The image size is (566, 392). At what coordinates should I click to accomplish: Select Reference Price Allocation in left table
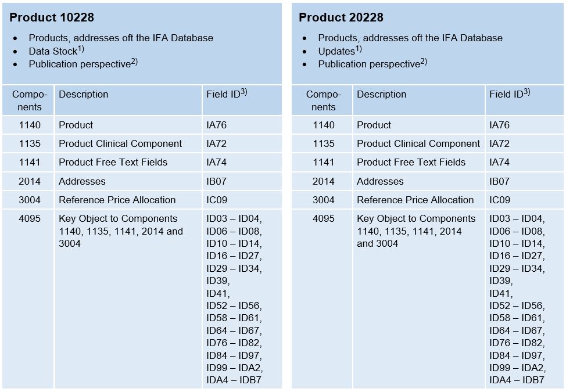pos(117,200)
